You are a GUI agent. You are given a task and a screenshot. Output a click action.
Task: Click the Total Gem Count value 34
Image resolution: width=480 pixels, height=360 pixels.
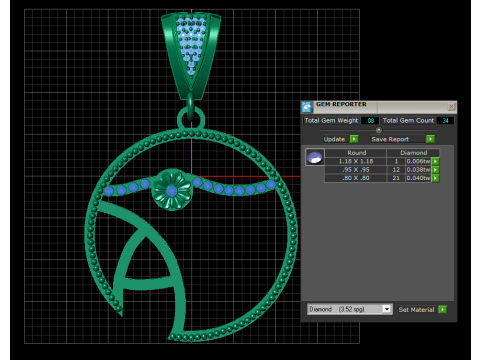coord(445,121)
